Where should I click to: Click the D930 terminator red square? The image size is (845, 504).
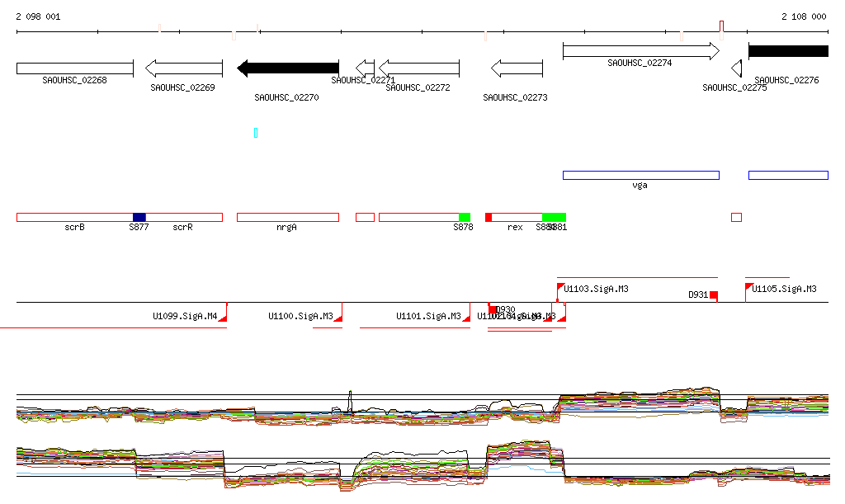493,309
